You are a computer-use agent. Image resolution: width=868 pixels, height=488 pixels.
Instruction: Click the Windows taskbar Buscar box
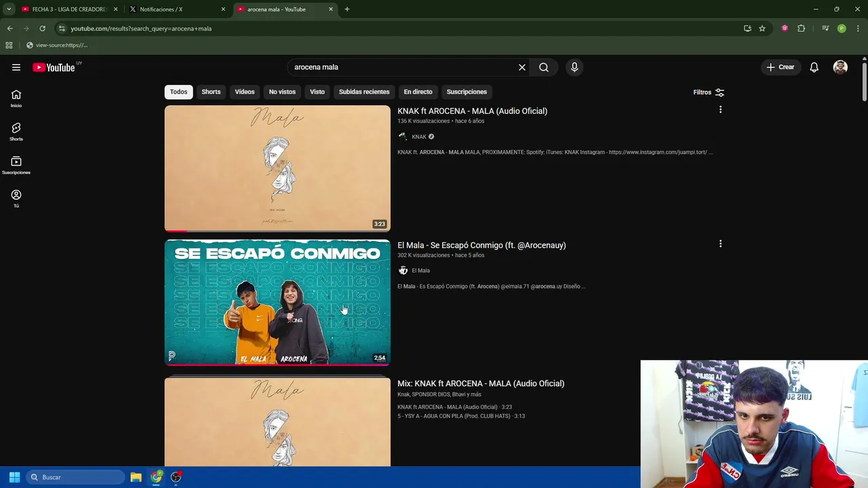tap(75, 477)
